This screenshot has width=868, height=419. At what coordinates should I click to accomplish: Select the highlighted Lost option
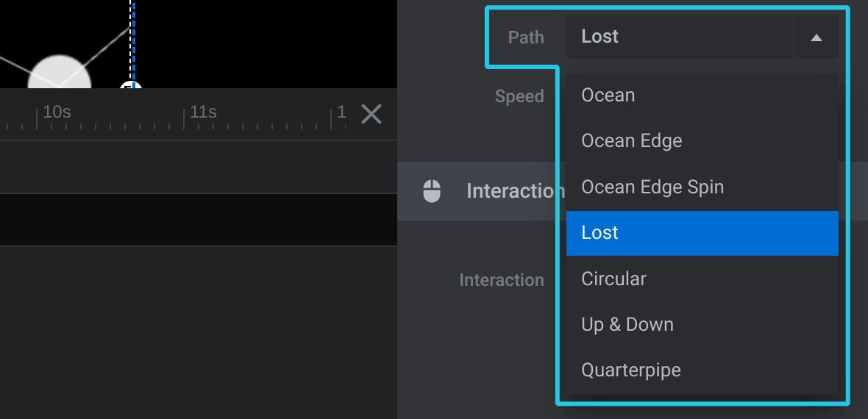click(702, 233)
